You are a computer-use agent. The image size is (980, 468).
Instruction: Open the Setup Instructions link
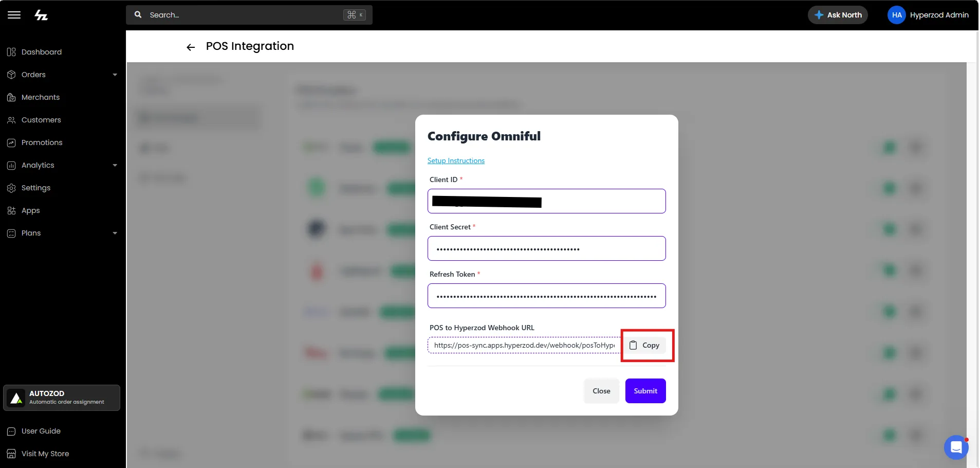pos(456,160)
